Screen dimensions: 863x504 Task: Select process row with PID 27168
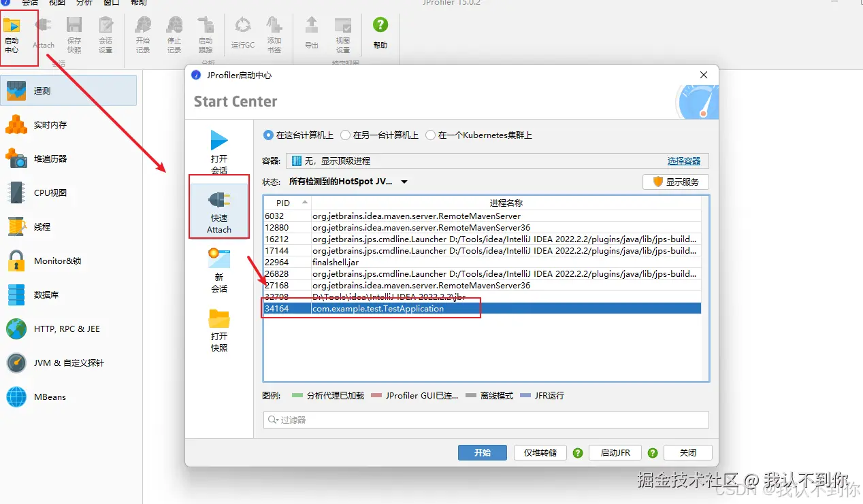pyautogui.click(x=483, y=285)
